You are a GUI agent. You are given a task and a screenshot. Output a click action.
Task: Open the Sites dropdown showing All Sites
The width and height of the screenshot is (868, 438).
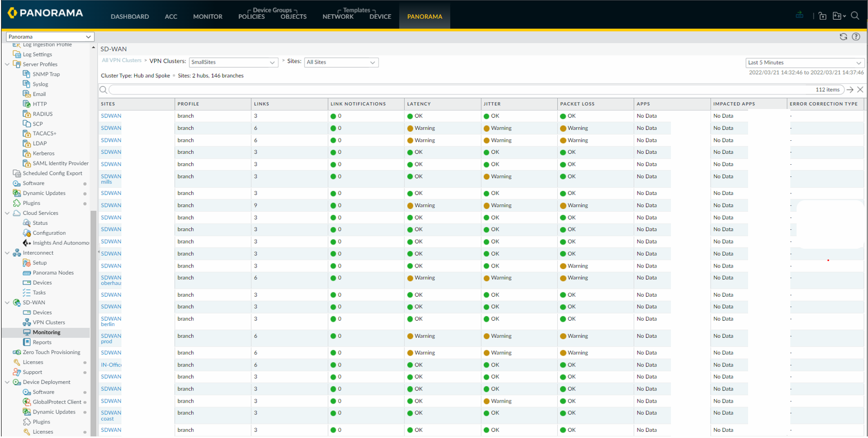341,62
